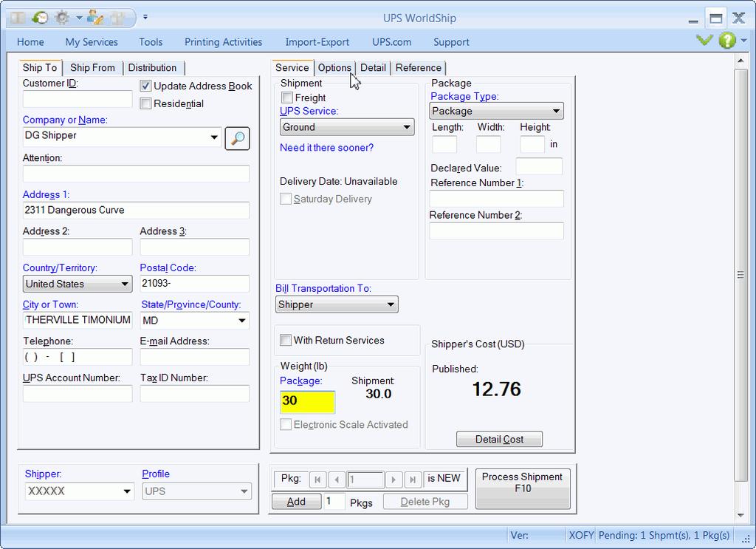
Task: Open the UPS Service dropdown showing Ground
Action: pos(347,127)
